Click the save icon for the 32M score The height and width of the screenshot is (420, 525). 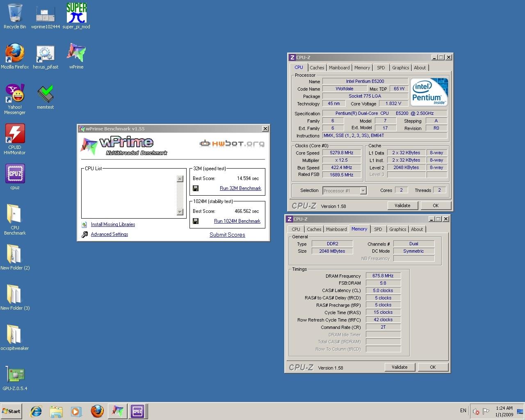(196, 188)
